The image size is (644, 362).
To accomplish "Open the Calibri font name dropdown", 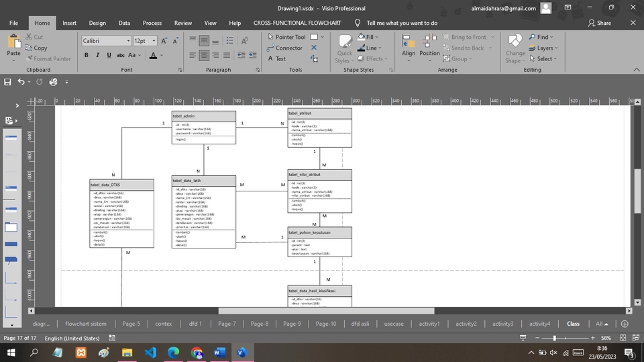I will pyautogui.click(x=128, y=41).
